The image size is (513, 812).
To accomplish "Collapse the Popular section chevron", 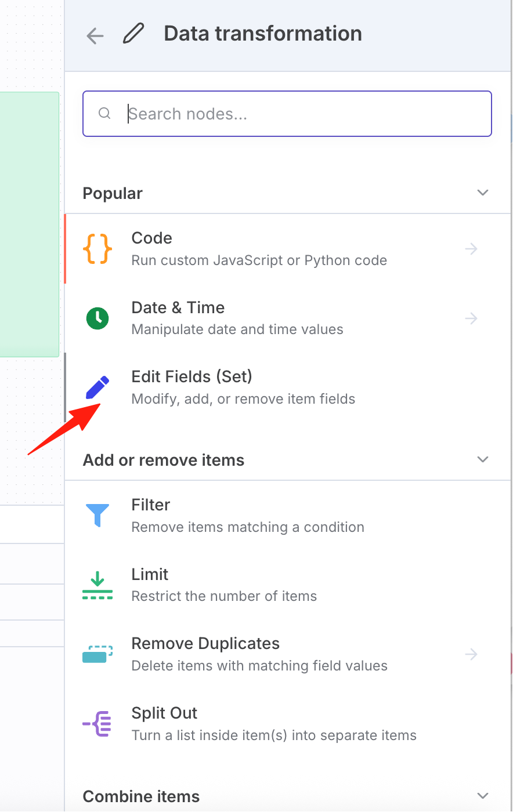I will [483, 193].
